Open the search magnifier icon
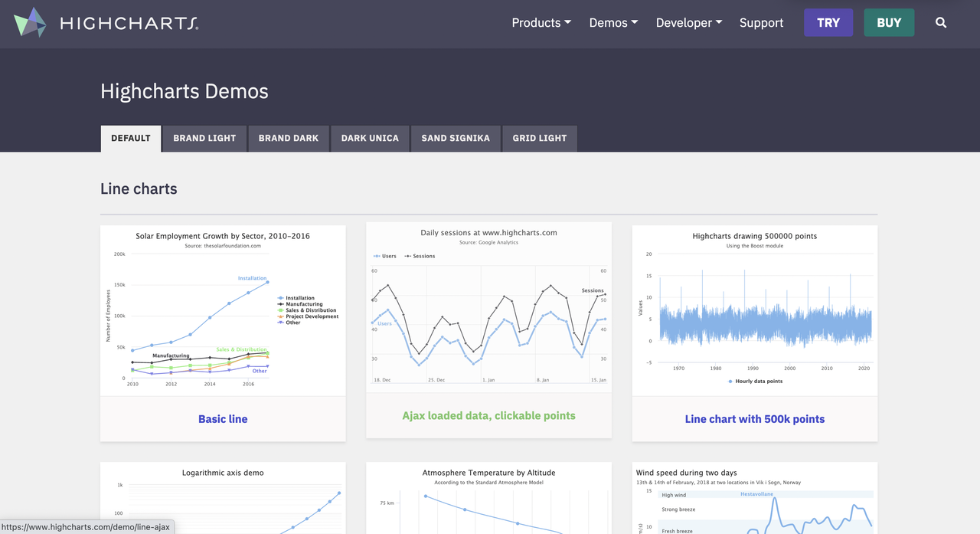 click(941, 23)
